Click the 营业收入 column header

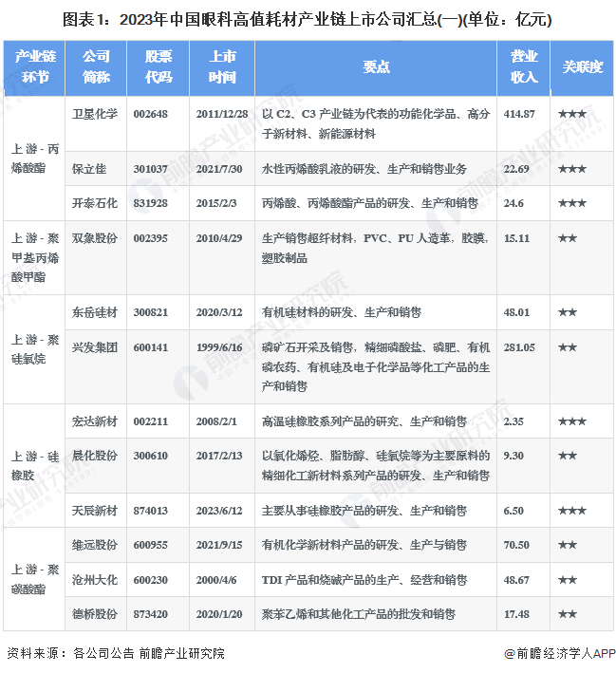(524, 67)
